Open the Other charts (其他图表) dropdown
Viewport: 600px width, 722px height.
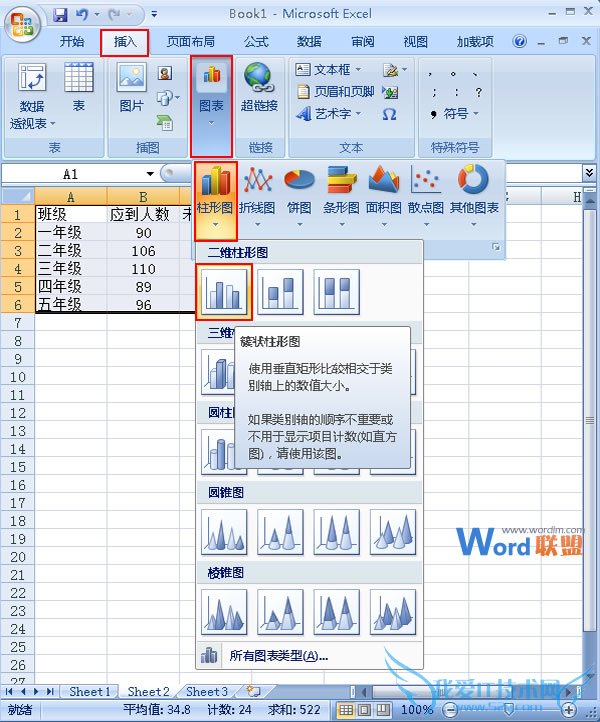(474, 198)
